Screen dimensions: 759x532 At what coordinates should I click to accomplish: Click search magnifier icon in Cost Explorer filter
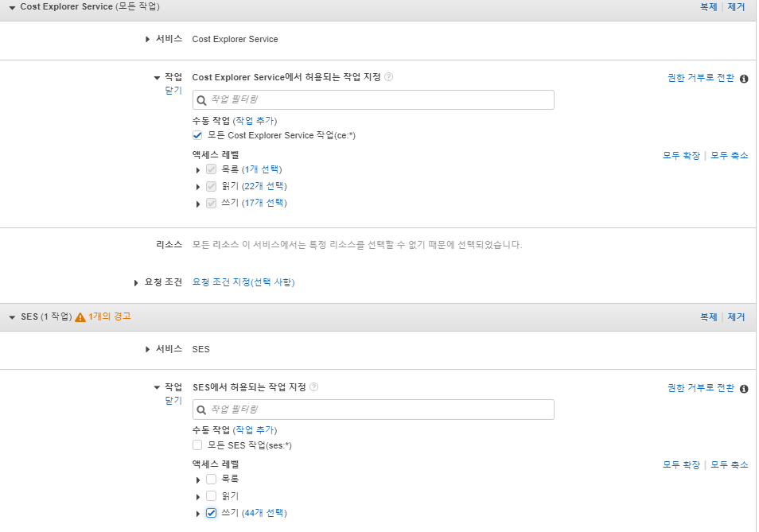pos(202,100)
